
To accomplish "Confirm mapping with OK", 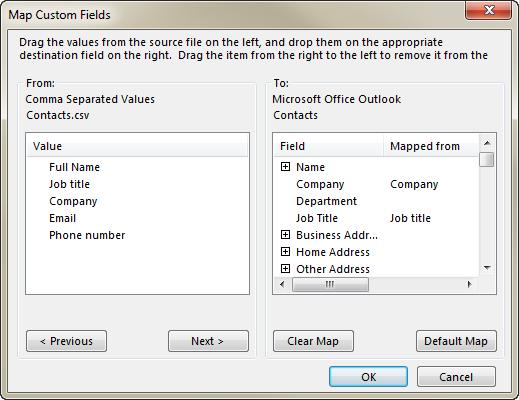I will point(368,377).
